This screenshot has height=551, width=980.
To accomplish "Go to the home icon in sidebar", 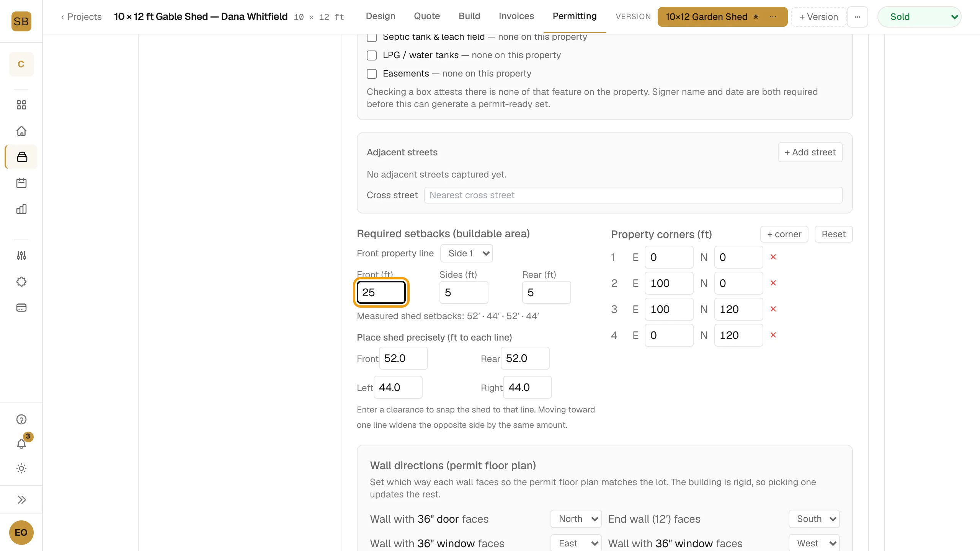I will pos(21,131).
